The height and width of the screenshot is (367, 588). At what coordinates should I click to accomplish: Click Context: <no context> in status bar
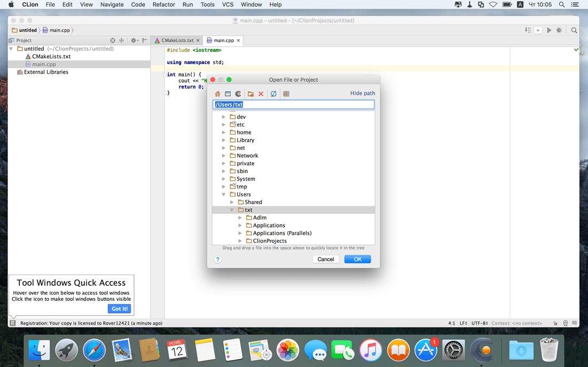click(x=516, y=323)
